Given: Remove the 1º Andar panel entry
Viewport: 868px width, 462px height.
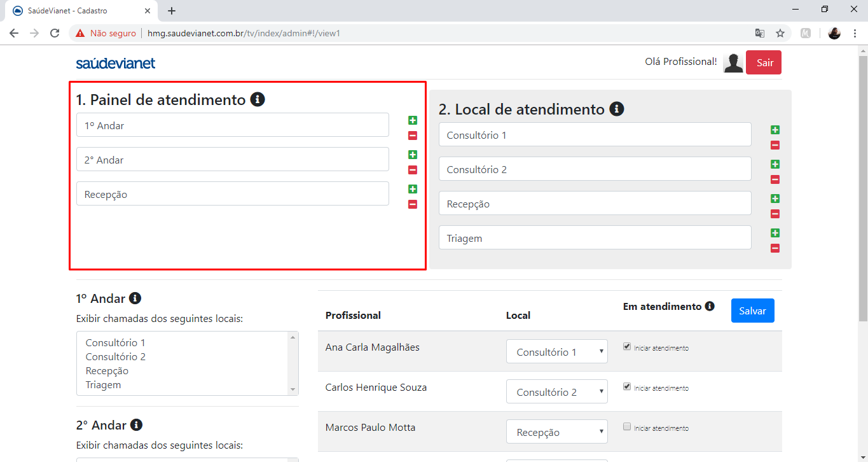Looking at the screenshot, I should (x=413, y=136).
